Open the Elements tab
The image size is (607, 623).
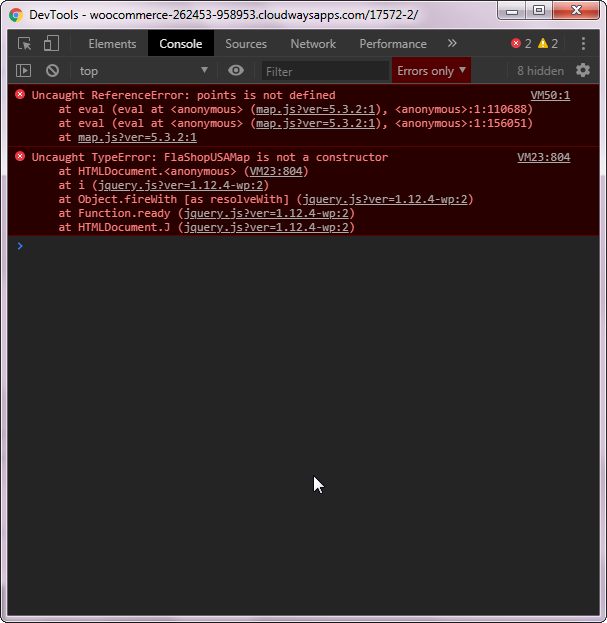coord(112,44)
